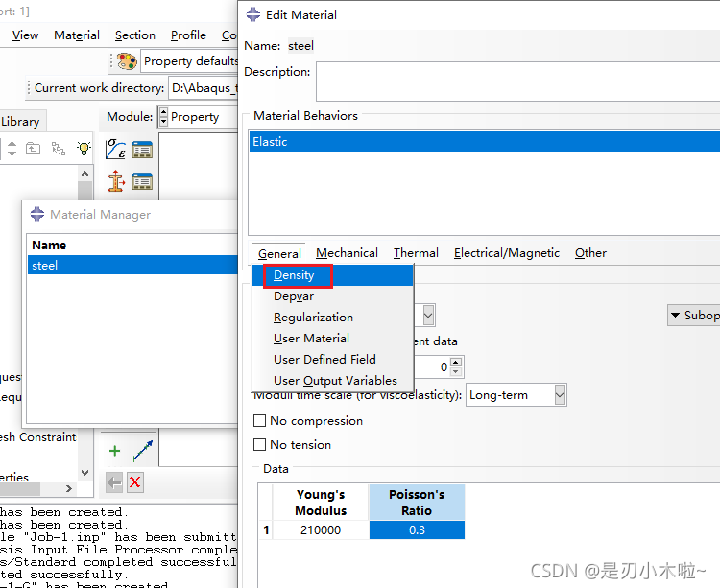This screenshot has width=720, height=588.
Task: Click the Material Manager window title icon
Action: [37, 214]
